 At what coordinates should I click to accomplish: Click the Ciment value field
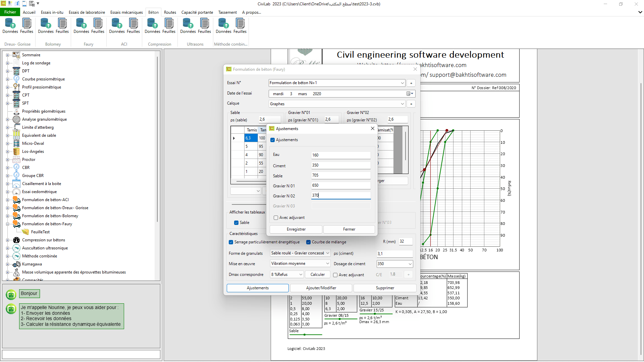tap(341, 165)
